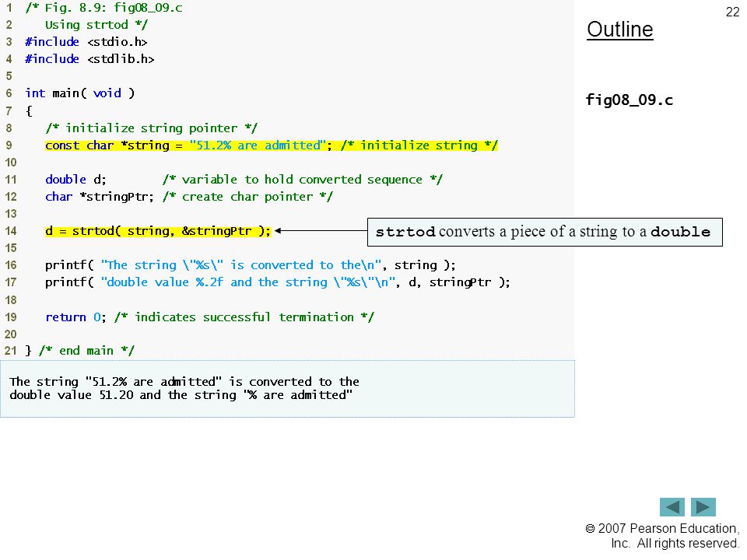Click the 'Using strtod' comment line

click(x=96, y=25)
